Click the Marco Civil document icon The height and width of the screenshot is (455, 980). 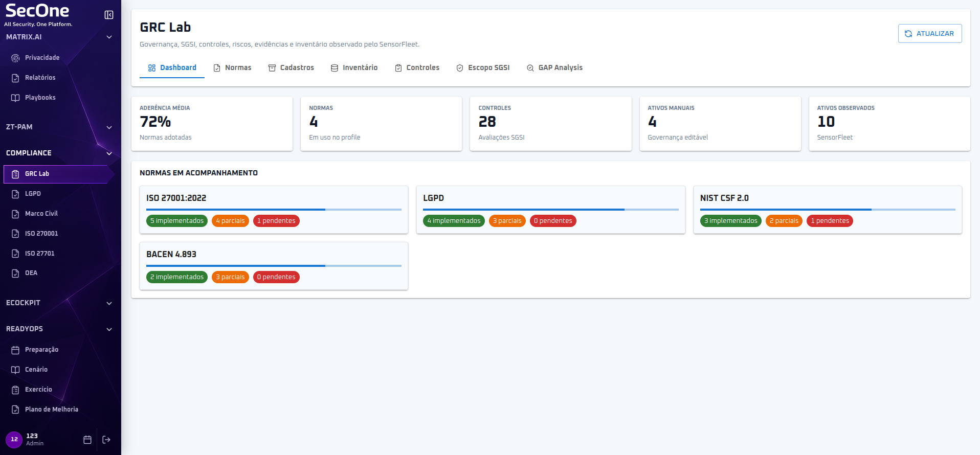click(x=15, y=214)
